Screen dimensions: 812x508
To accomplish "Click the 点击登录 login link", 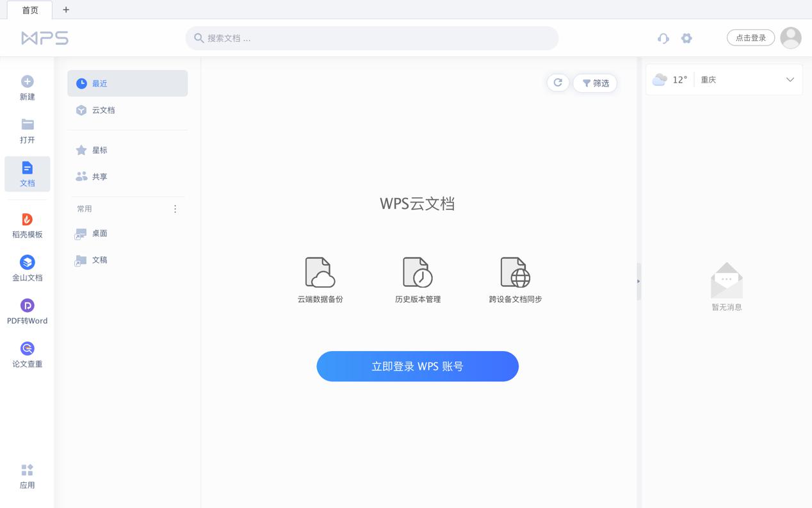I will coord(750,37).
